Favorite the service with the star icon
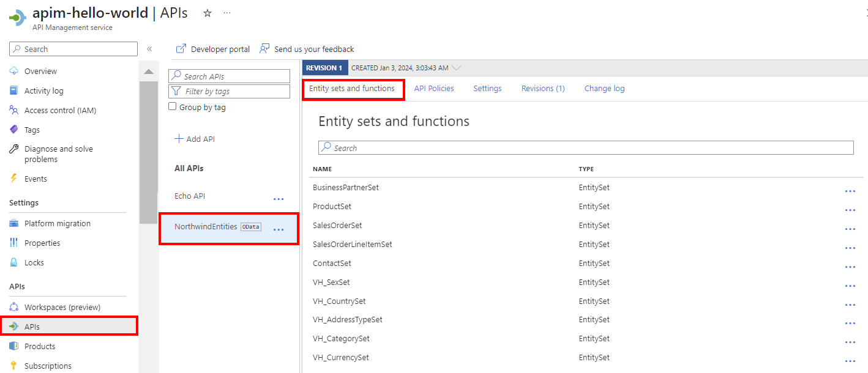The image size is (868, 373). click(208, 13)
